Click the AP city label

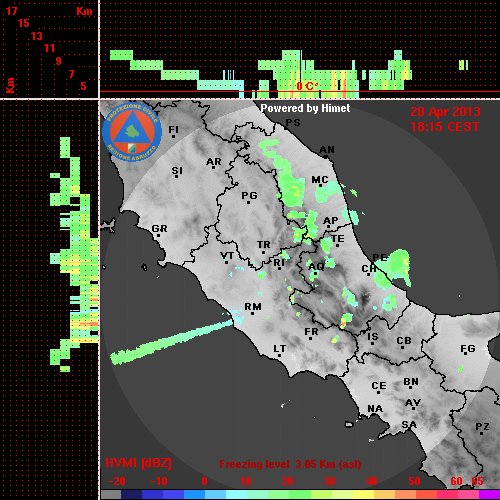[331, 221]
